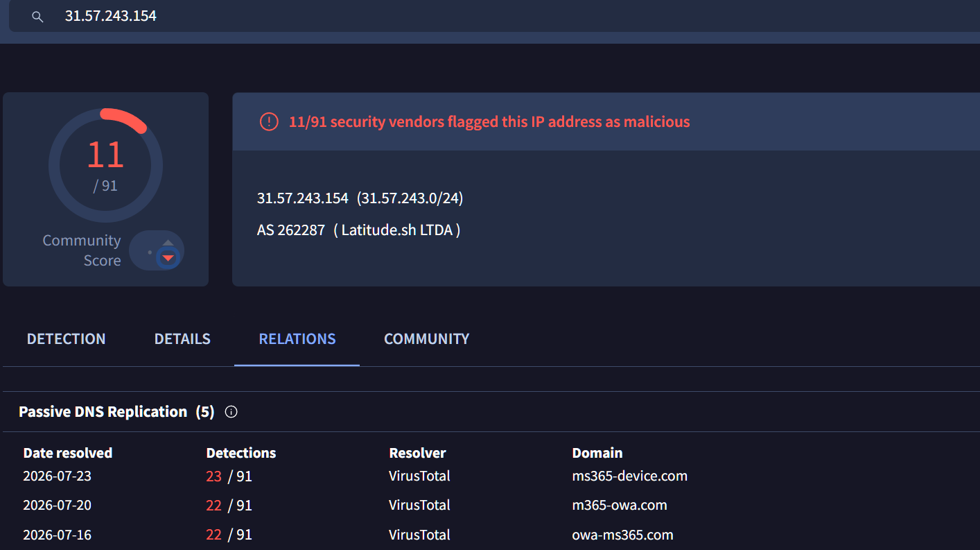This screenshot has width=980, height=550.
Task: Switch to the DETECTION tab
Action: (66, 339)
